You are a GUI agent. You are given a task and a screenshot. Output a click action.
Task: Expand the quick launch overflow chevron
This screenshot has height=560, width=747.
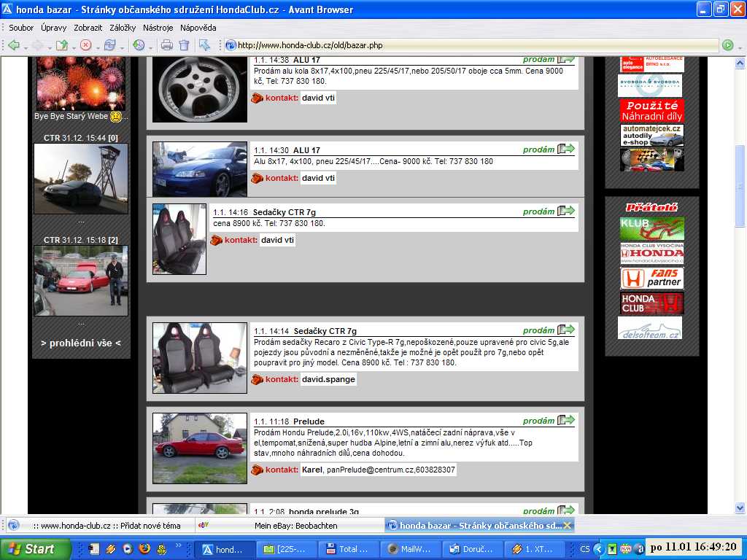click(x=178, y=545)
